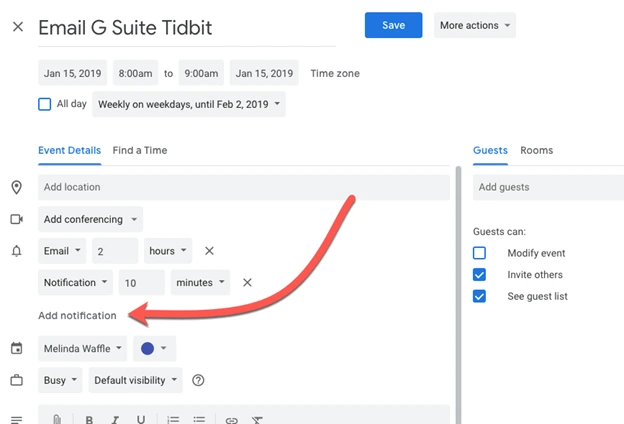Viewport: 624px width, 424px height.
Task: Click the Time zone link
Action: coord(335,73)
